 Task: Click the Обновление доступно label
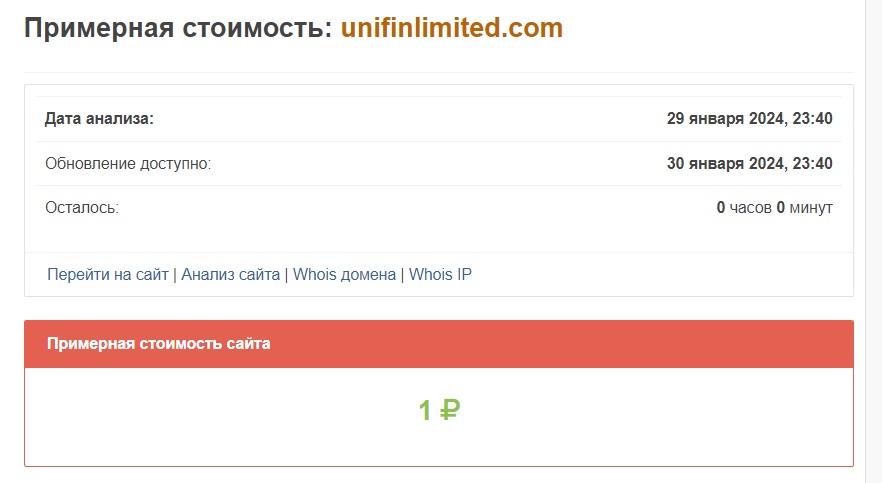point(128,163)
